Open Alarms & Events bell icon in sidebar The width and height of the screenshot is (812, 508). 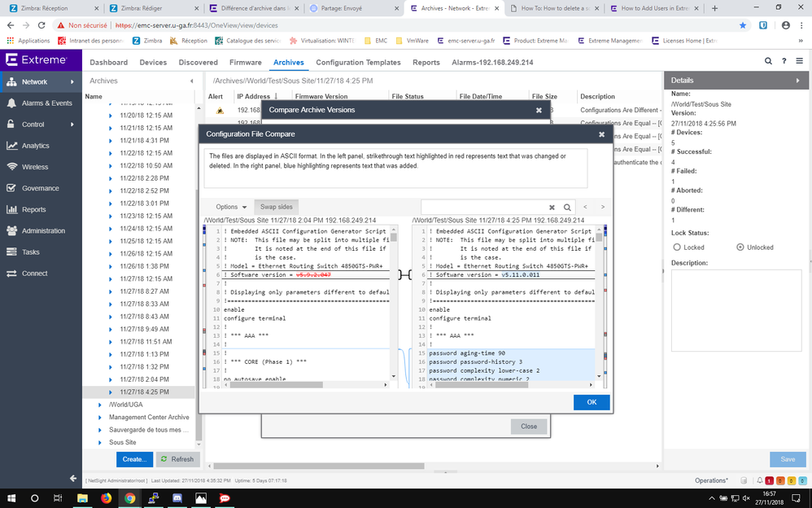point(11,103)
